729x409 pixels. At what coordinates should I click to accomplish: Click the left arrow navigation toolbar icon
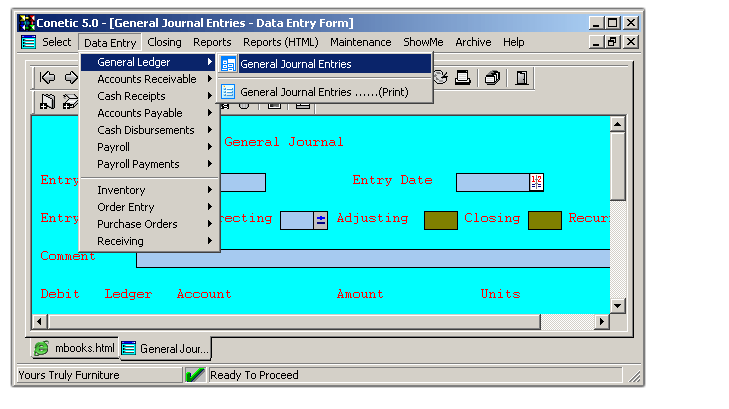(x=47, y=78)
